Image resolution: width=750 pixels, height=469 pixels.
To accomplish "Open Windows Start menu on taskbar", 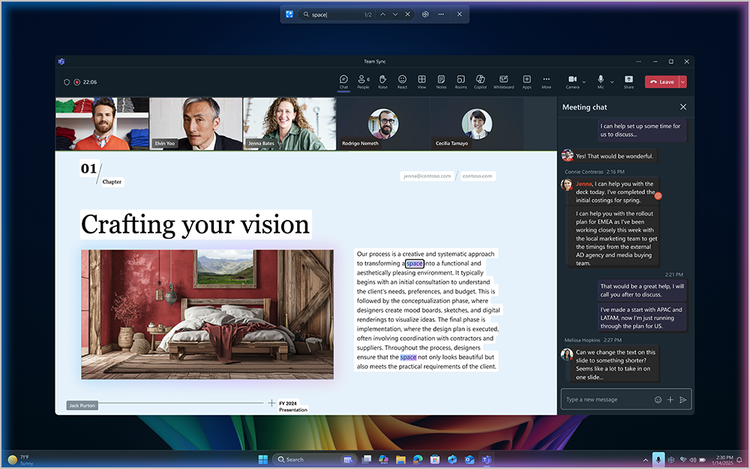I will pyautogui.click(x=263, y=459).
